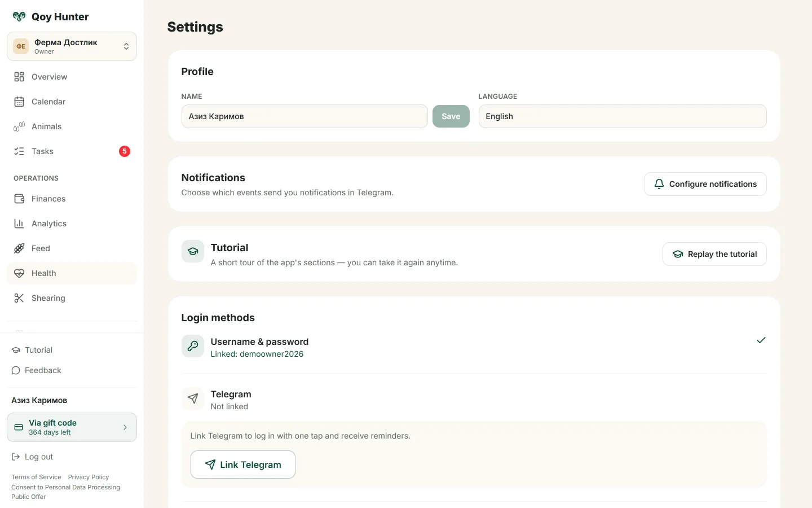This screenshot has height=508, width=812.
Task: Click the ФЕ farm avatar badge
Action: point(21,46)
